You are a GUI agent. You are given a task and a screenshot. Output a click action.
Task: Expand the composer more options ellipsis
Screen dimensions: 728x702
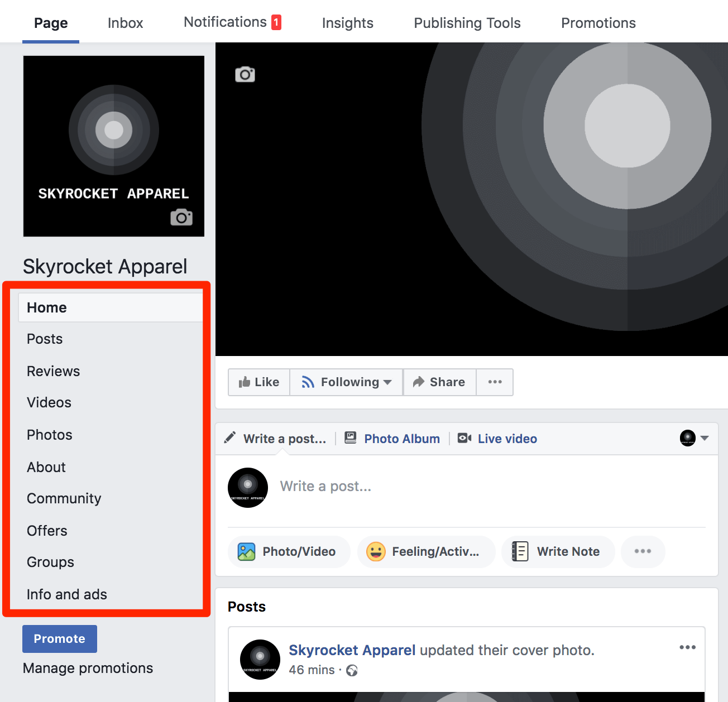coord(643,551)
